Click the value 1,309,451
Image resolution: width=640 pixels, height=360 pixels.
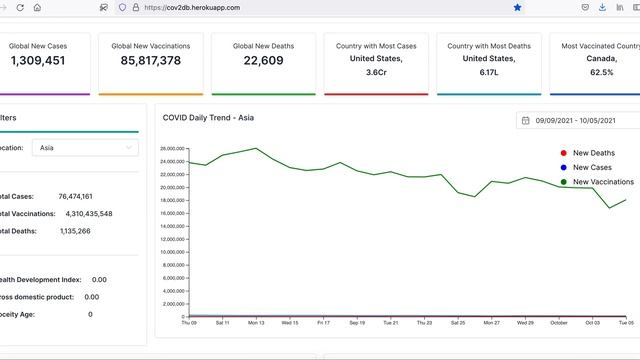38,60
